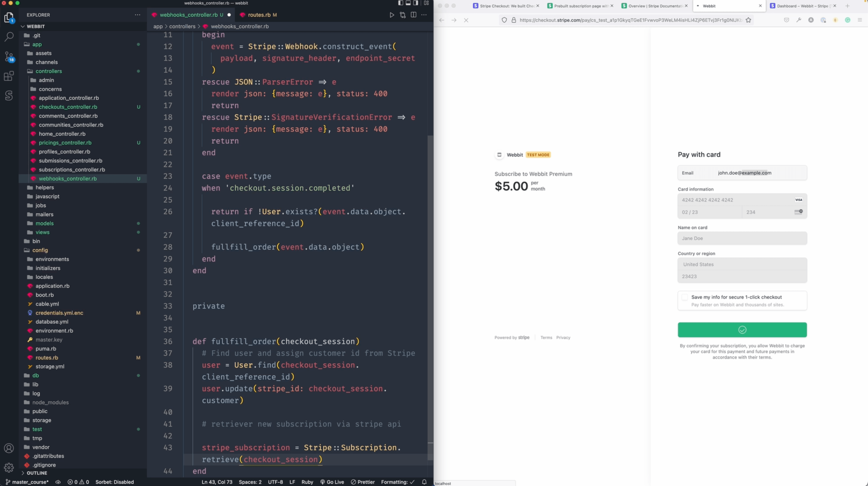Open the Accounts menu icon
Screen dimensions: 868x486
9,448
